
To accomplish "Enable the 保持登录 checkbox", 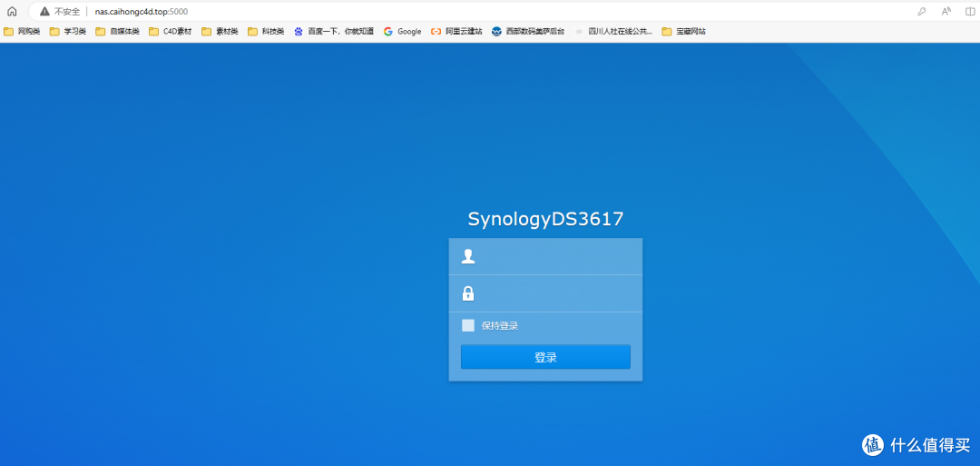I will pyautogui.click(x=468, y=325).
